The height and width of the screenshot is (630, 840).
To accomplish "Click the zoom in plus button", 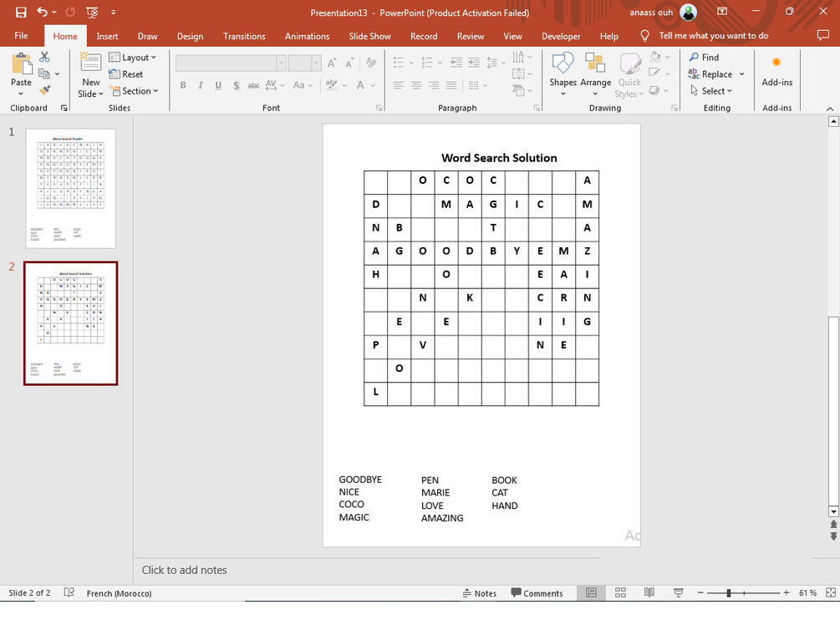I will [x=787, y=592].
